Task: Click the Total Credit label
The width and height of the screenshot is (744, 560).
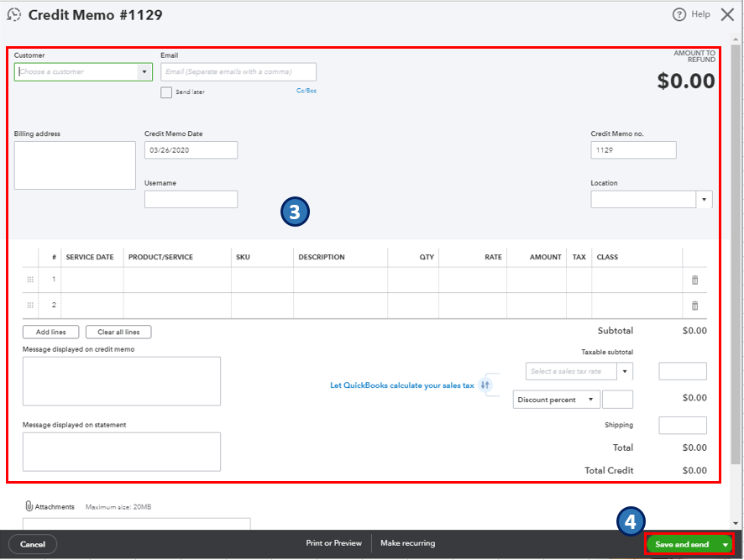Action: (x=609, y=470)
